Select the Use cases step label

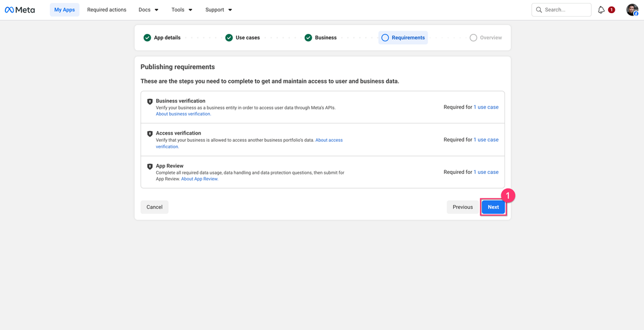(x=247, y=38)
